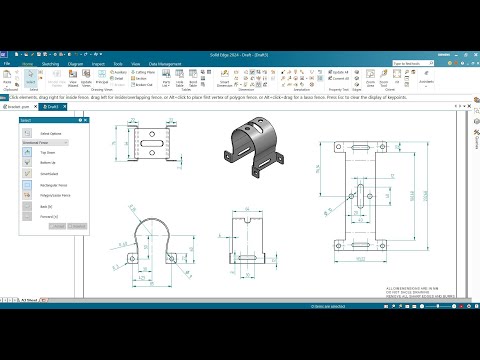Screen dimensions: 480x360
Task: Switch to the View ribbon tab
Action: (x=135, y=64)
